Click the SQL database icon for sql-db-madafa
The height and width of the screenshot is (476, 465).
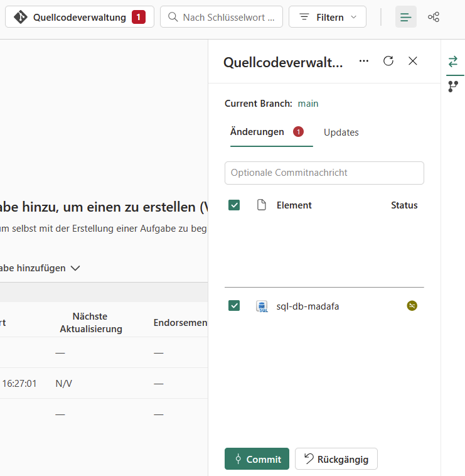point(262,306)
